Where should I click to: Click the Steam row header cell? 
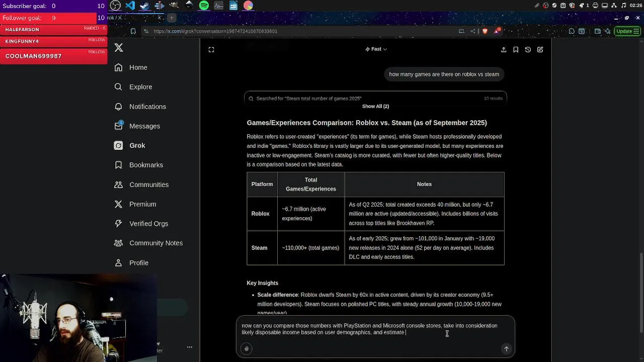pyautogui.click(x=262, y=248)
